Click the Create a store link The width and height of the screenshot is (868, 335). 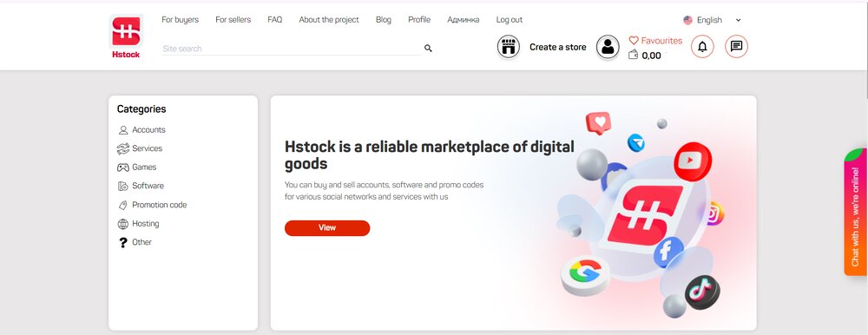pos(557,47)
